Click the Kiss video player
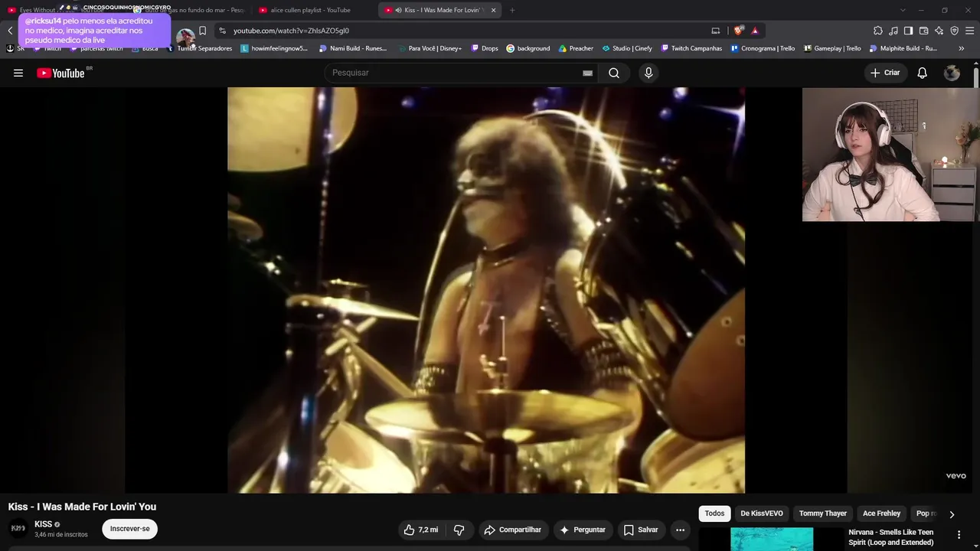The image size is (980, 551). coord(486,290)
